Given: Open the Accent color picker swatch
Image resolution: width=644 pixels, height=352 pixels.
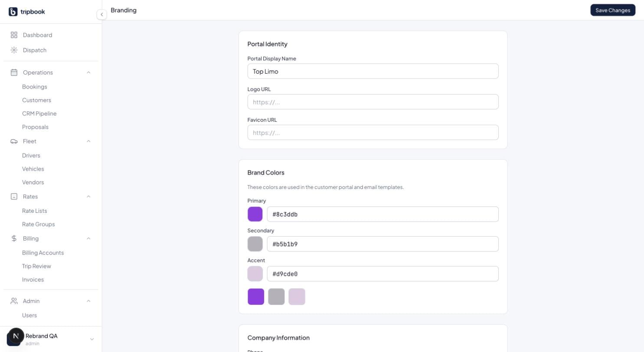Looking at the screenshot, I should coord(255,274).
